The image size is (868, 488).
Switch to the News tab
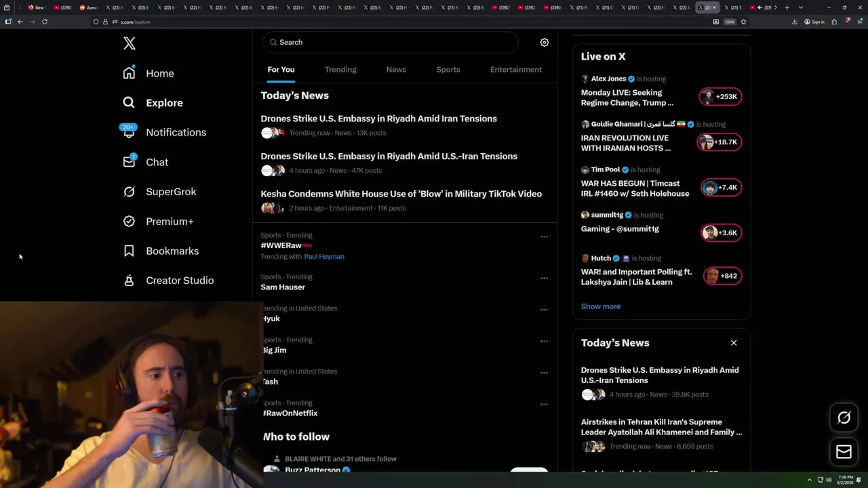pos(396,69)
